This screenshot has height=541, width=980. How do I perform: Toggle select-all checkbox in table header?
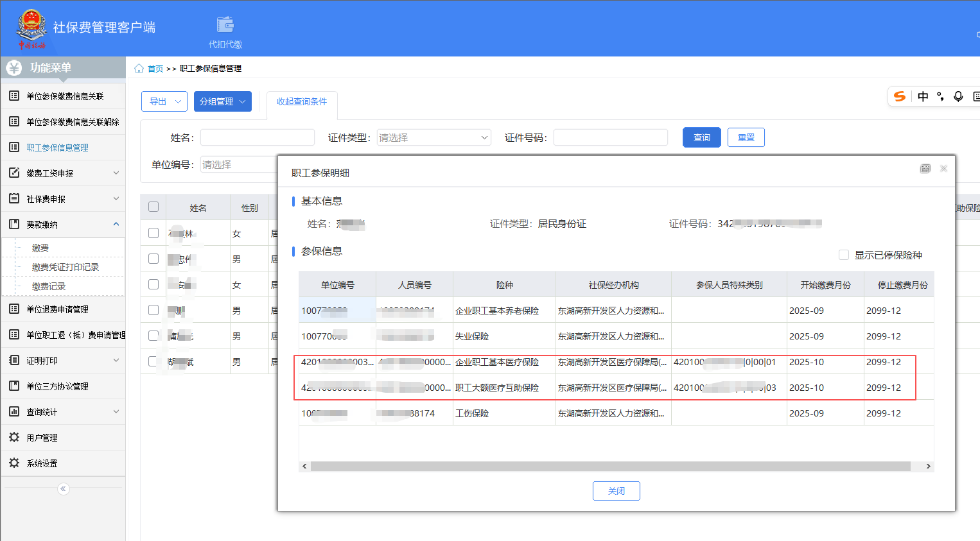(153, 207)
